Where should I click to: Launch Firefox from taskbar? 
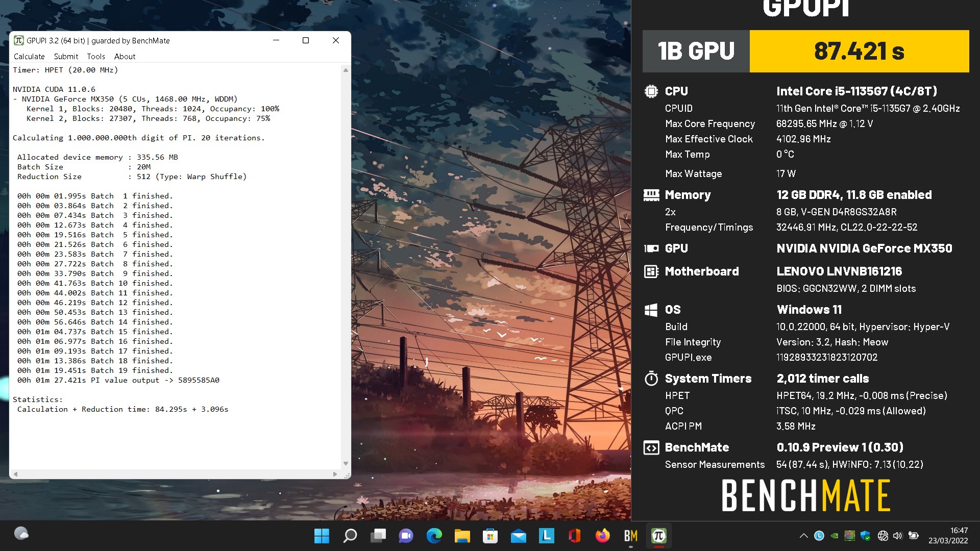(603, 536)
